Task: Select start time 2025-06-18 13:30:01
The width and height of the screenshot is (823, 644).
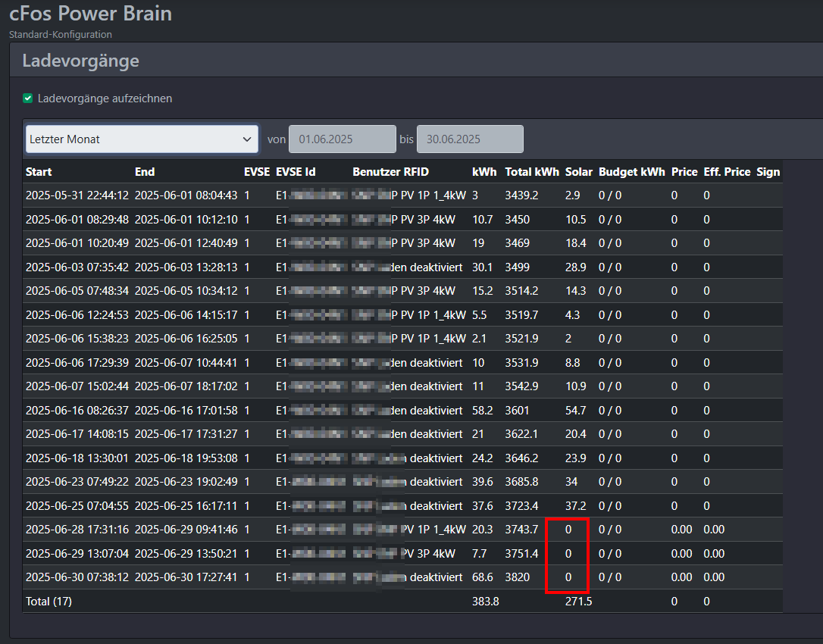Action: coord(77,458)
